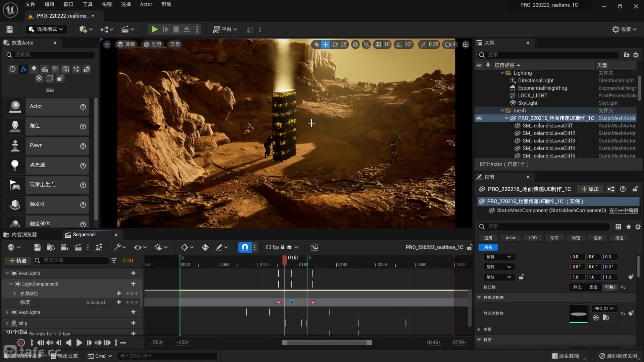Click the Lights category icon in Place Actors
Screen dimensions: 644x362
tap(34, 69)
